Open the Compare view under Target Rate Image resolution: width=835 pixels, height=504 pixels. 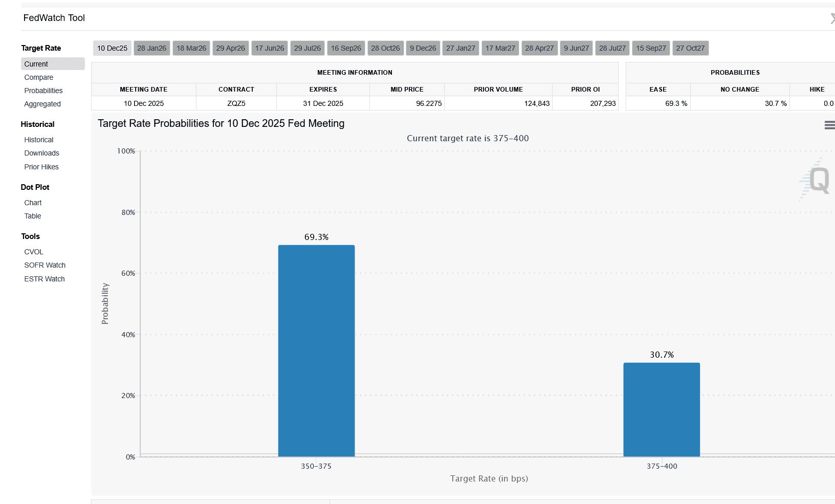pos(38,77)
